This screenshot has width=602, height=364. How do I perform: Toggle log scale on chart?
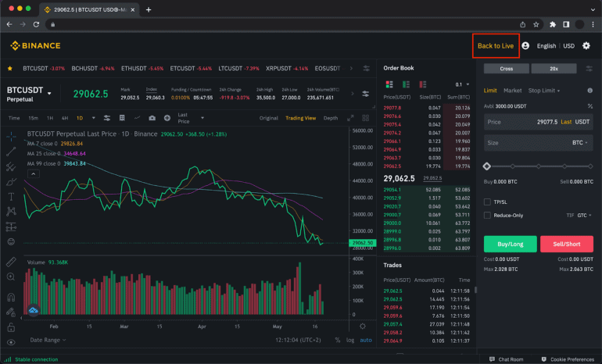click(350, 340)
